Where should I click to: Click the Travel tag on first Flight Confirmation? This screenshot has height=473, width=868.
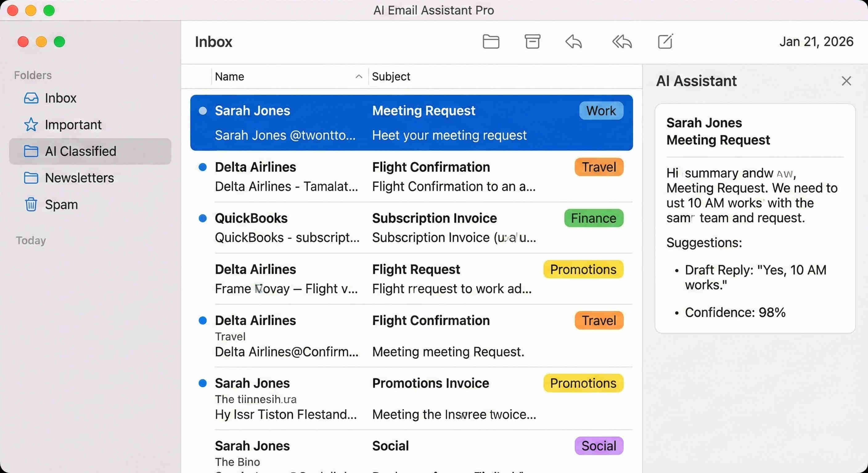599,167
